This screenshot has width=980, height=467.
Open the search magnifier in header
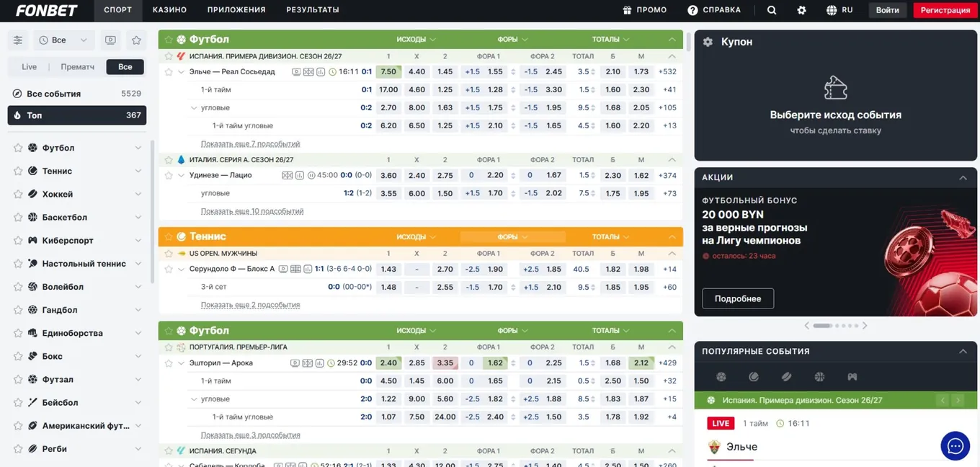(x=772, y=10)
